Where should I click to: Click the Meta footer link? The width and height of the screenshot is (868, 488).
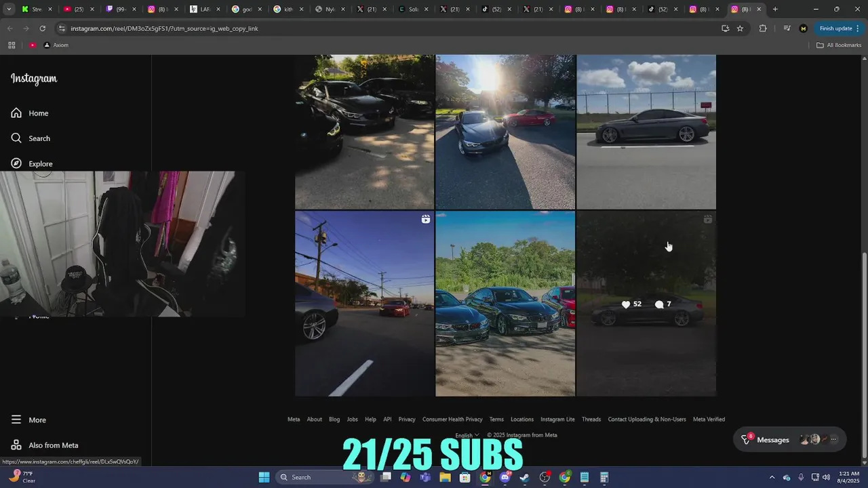[x=294, y=420]
